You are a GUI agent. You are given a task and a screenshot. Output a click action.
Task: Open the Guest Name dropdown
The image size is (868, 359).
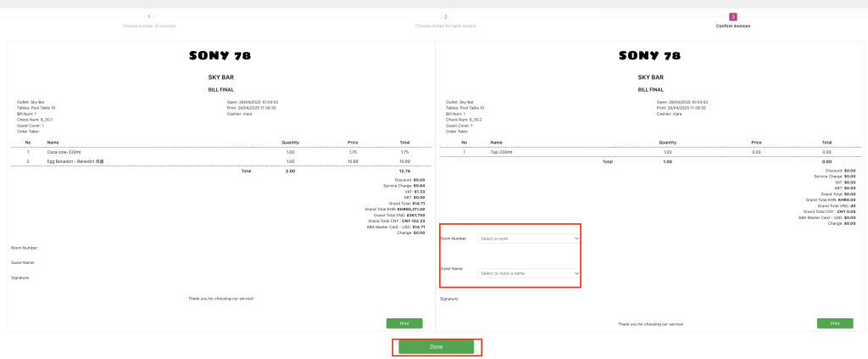click(529, 273)
